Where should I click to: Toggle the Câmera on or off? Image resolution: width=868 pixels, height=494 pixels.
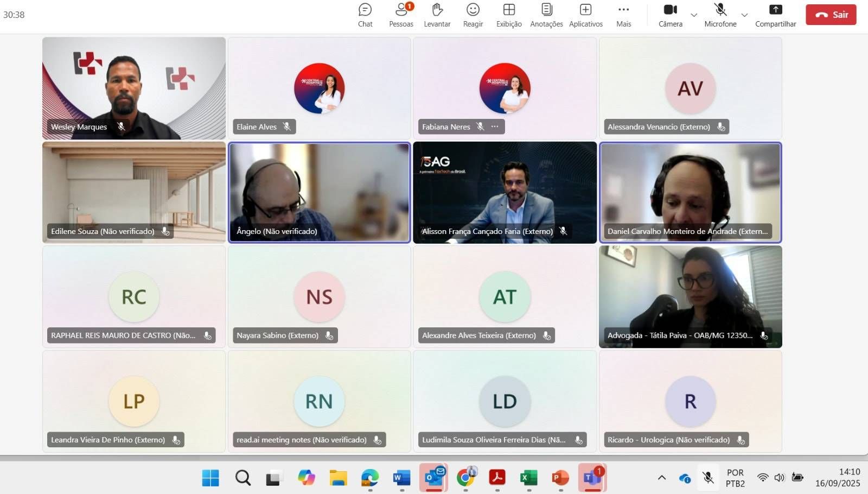pyautogui.click(x=671, y=15)
